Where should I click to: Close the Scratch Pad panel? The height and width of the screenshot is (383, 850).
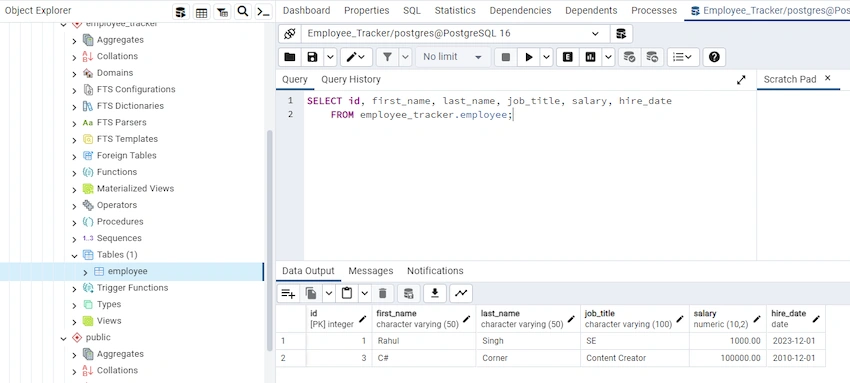coord(827,79)
